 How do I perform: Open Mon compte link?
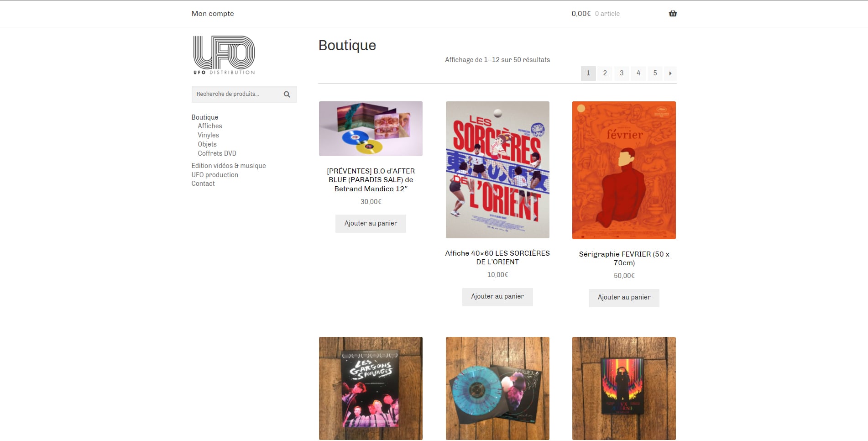[213, 14]
